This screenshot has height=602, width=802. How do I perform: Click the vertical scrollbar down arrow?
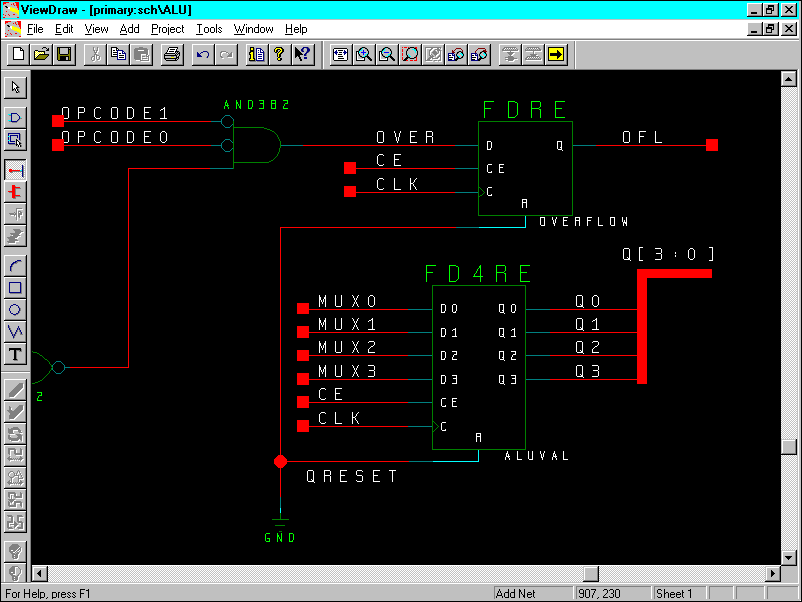coord(788,557)
